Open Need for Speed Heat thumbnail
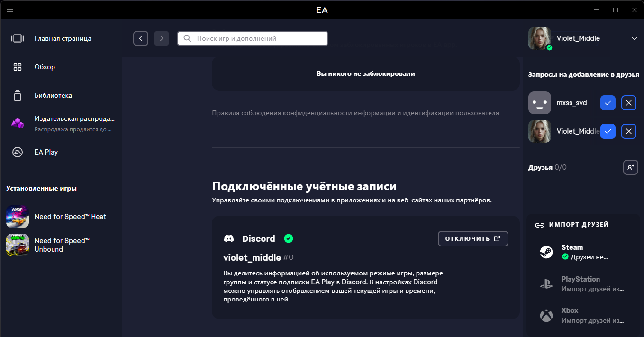 [x=18, y=217]
